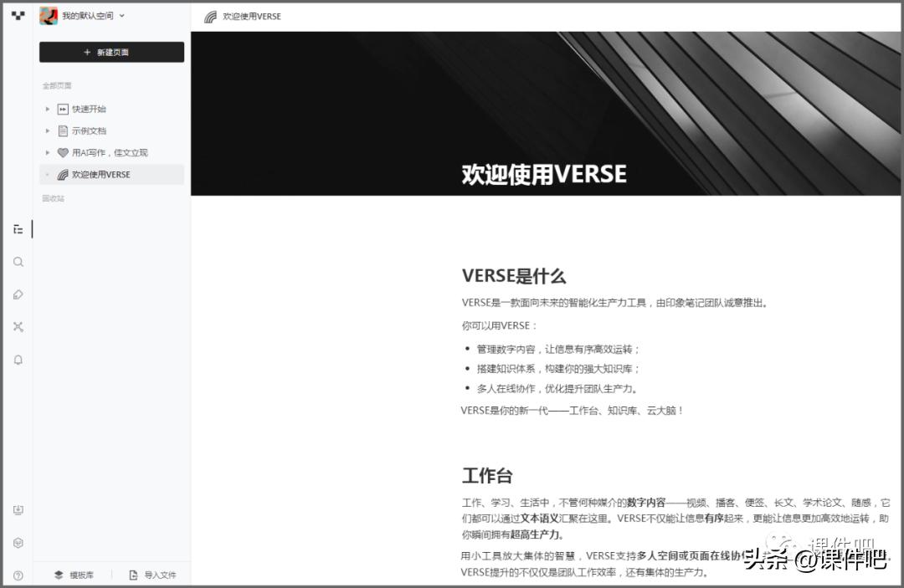Click the 欢迎使用VERSE breadcrumb title

point(252,17)
